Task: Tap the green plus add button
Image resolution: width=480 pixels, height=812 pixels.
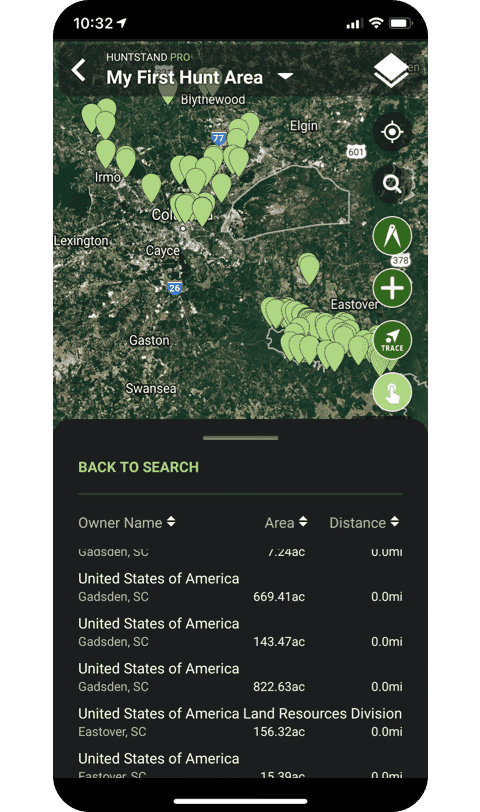Action: click(392, 288)
